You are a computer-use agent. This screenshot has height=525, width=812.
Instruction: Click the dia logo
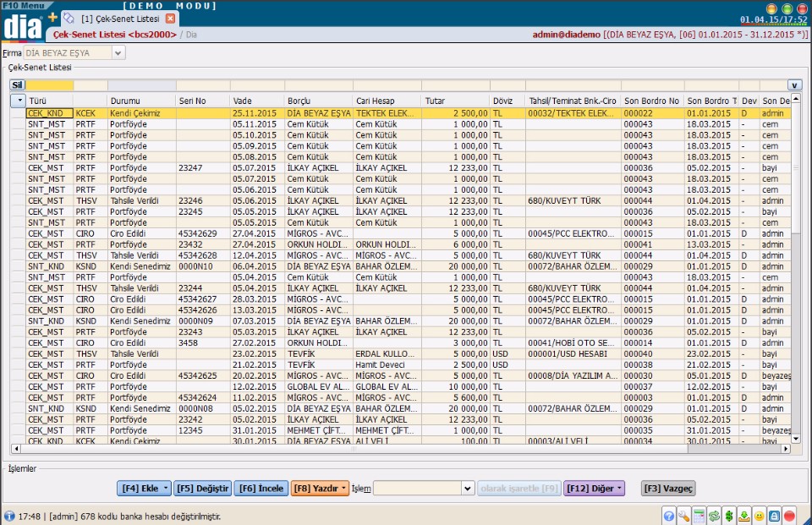pos(22,26)
